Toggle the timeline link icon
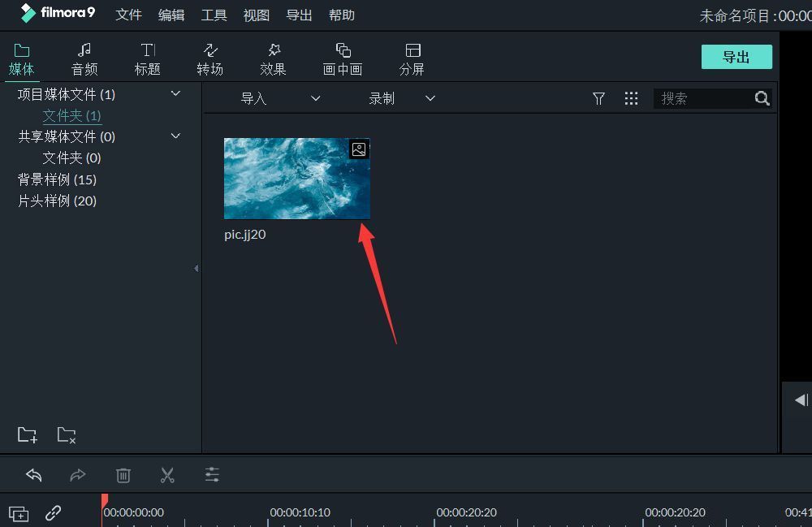The height and width of the screenshot is (527, 812). coord(54,513)
